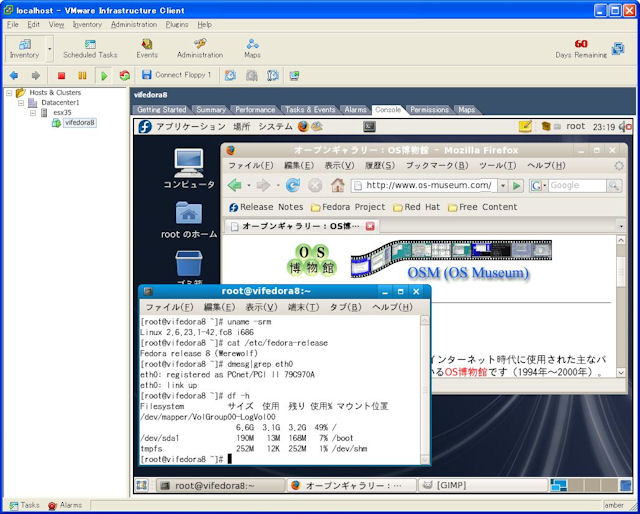Close the Firefox tab with red X
Image resolution: width=640 pixels, height=514 pixels.
point(370,226)
